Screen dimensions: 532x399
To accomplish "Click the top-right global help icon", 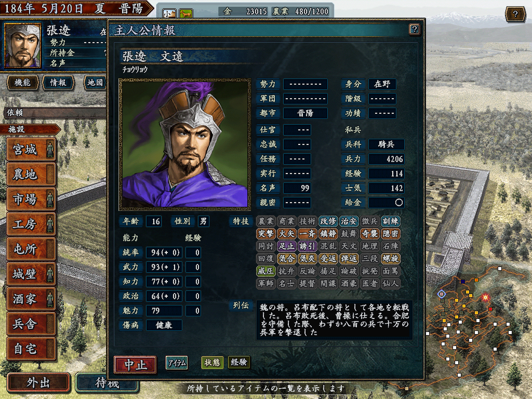I will coord(515,14).
